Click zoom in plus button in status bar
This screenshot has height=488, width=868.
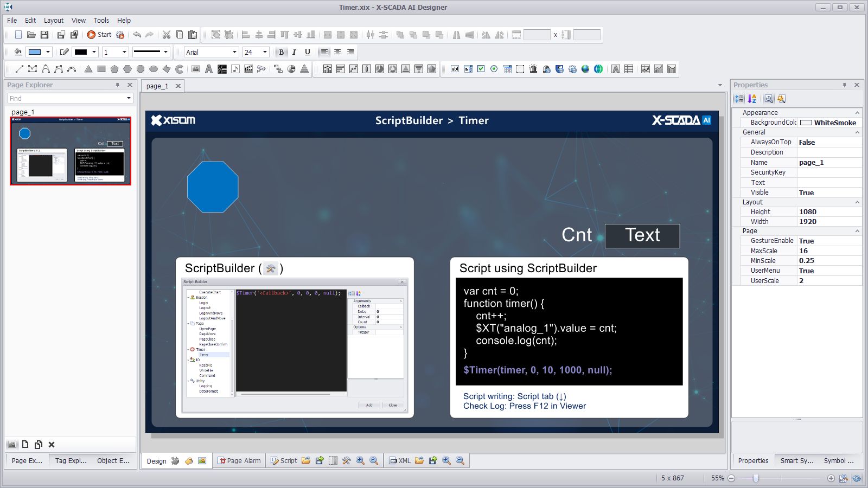point(831,478)
